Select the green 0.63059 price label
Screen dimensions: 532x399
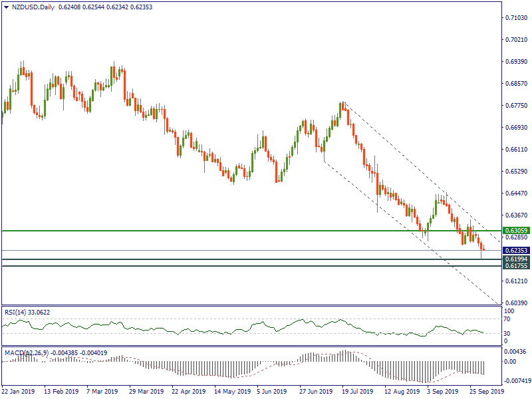515,231
